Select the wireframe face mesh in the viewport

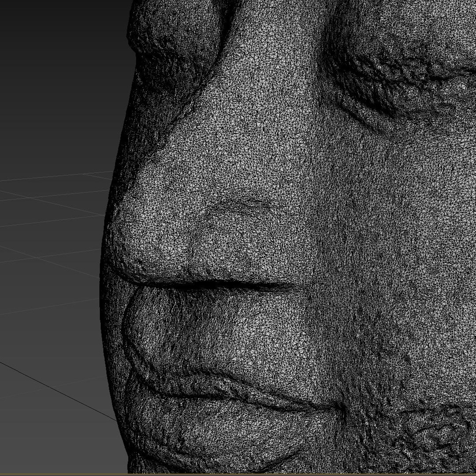coord(288,237)
